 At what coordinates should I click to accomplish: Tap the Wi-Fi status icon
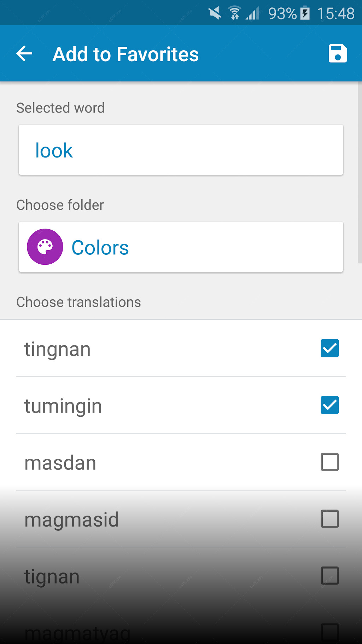coord(234,13)
